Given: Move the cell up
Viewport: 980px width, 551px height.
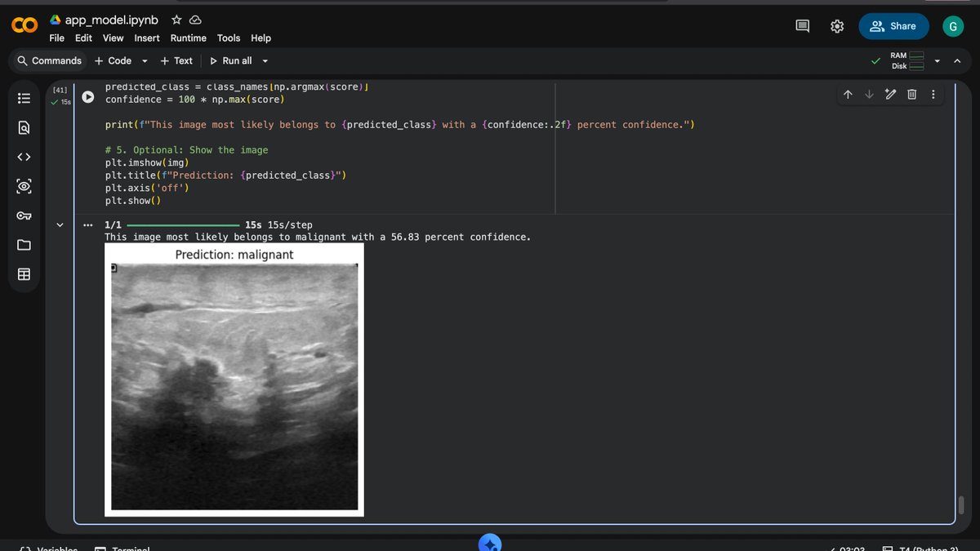Looking at the screenshot, I should point(848,95).
